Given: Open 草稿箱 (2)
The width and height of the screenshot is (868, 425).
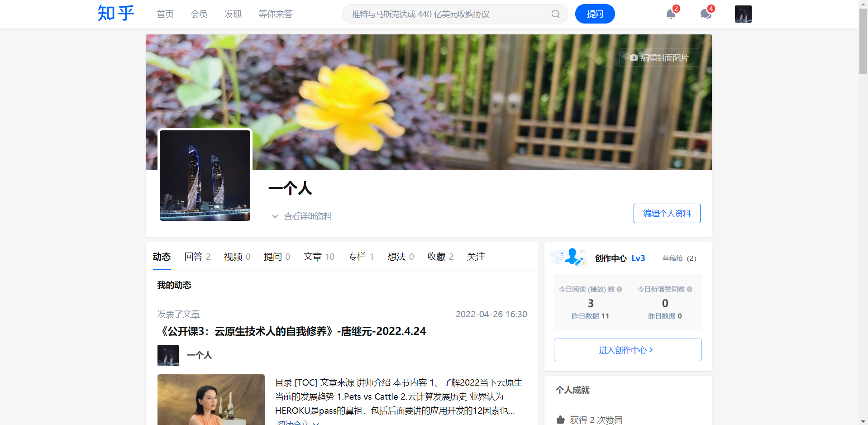Looking at the screenshot, I should (679, 258).
